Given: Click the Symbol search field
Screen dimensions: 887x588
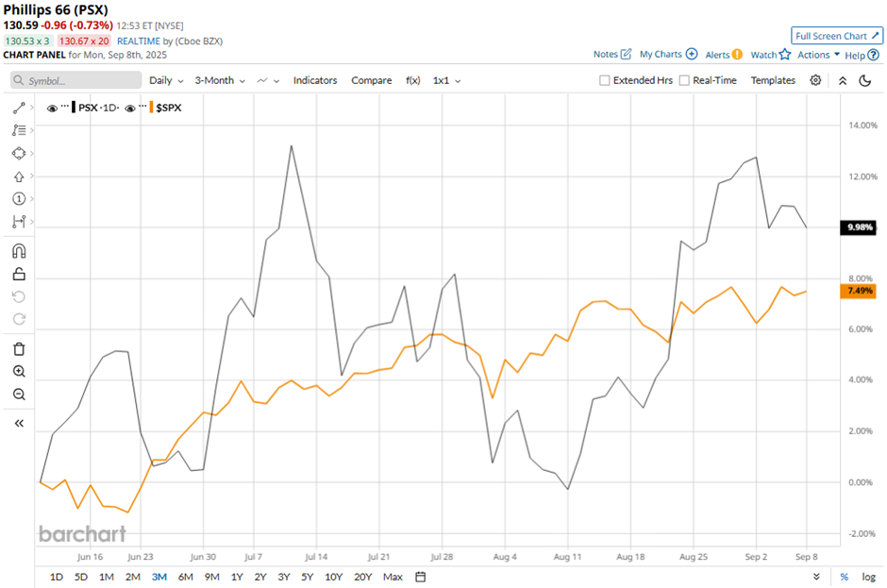Looking at the screenshot, I should click(x=75, y=80).
